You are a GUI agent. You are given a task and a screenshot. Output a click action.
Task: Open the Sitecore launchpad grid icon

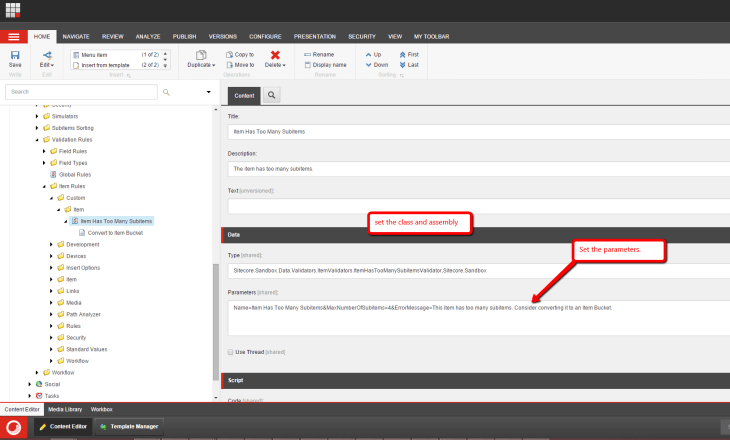pos(13,9)
